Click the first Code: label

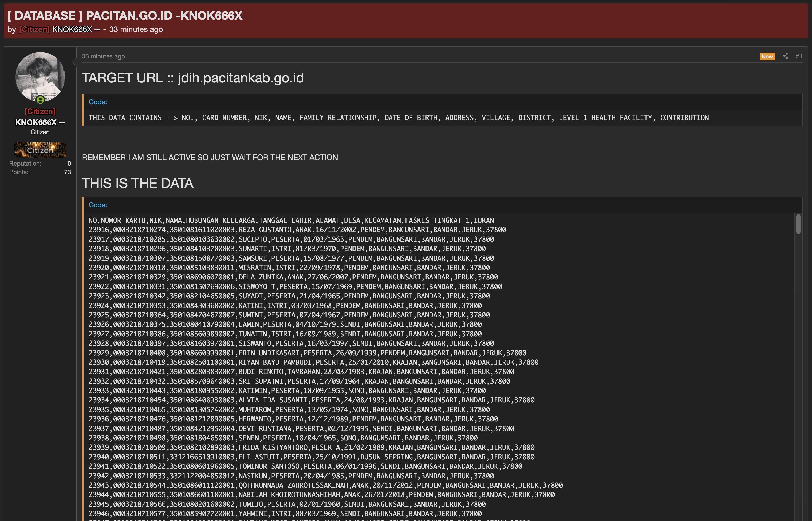pos(98,102)
